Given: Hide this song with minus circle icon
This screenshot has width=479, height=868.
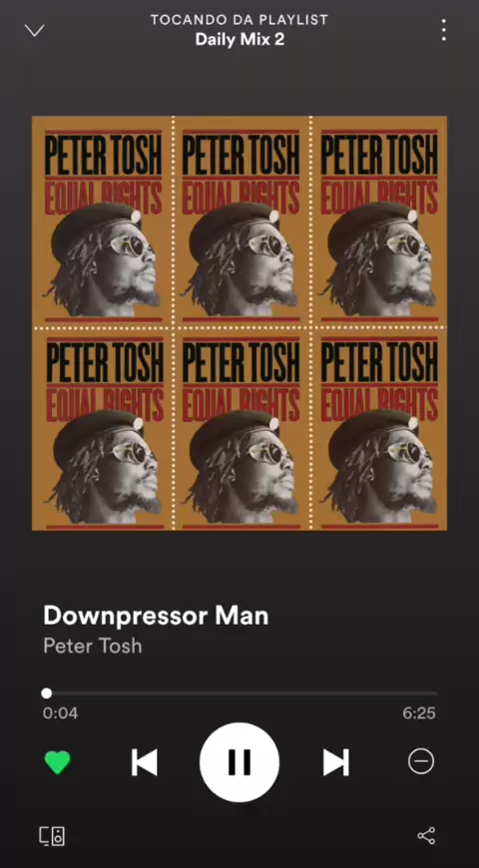Looking at the screenshot, I should point(421,761).
